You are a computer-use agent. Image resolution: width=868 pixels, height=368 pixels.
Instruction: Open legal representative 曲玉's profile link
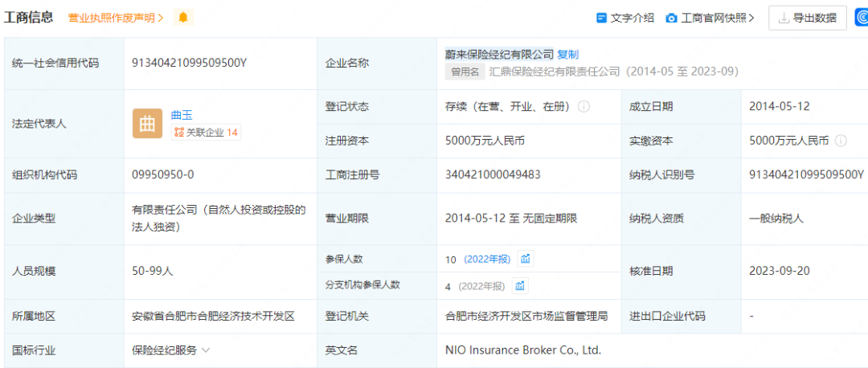[182, 115]
